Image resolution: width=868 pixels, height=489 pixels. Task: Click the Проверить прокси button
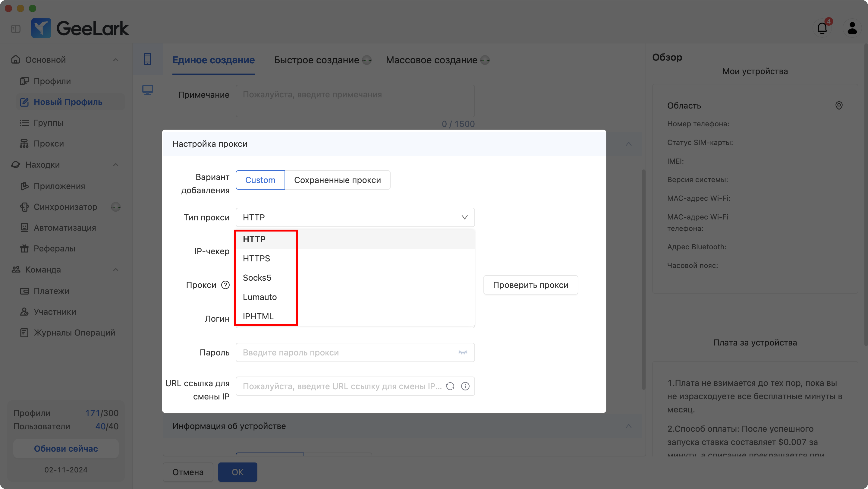(530, 285)
